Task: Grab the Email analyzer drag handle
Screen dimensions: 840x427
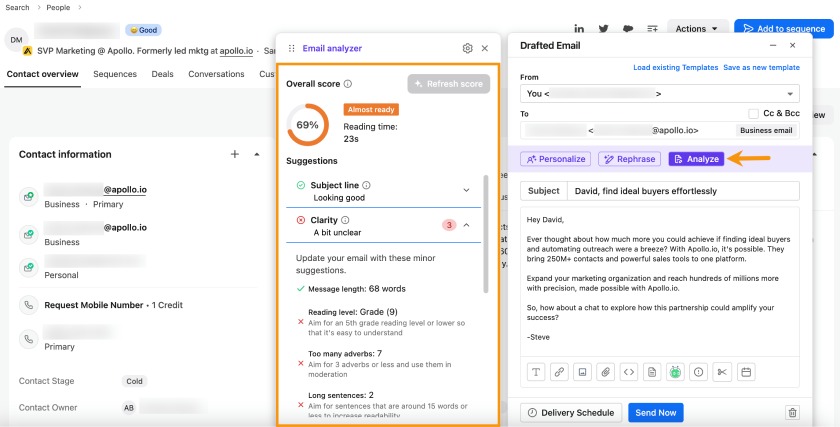Action: point(292,48)
